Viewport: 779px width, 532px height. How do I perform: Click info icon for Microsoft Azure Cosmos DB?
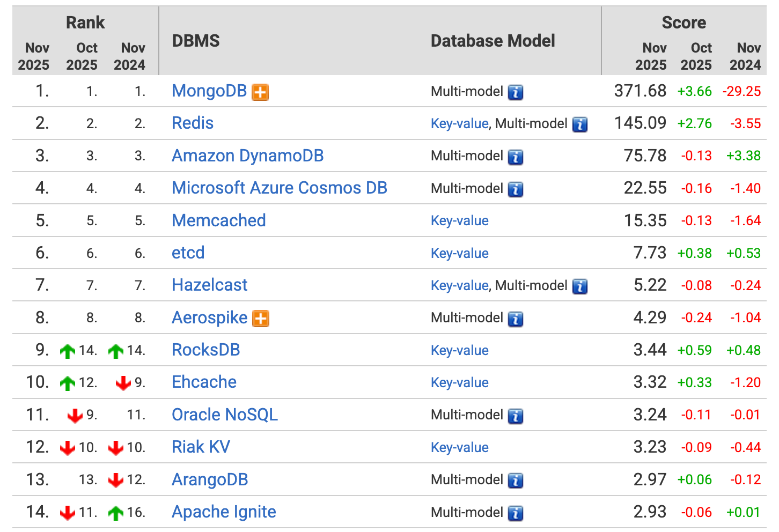pos(516,189)
